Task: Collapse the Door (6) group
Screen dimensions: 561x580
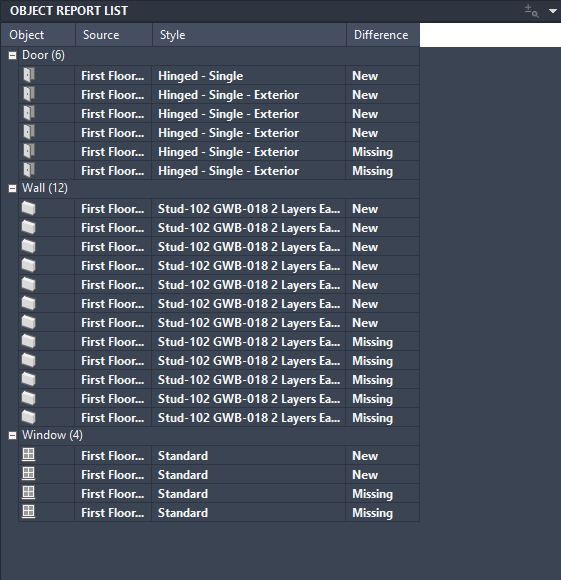Action: pyautogui.click(x=12, y=55)
